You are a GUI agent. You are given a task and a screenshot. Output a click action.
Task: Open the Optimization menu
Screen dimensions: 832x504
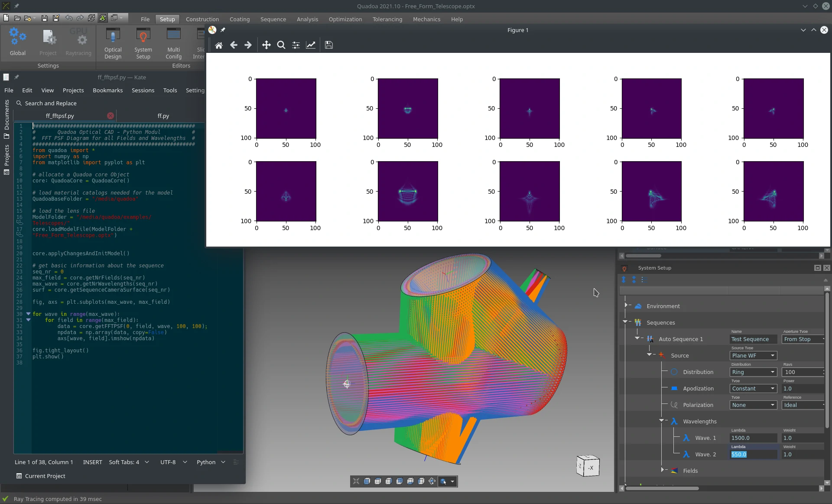345,19
